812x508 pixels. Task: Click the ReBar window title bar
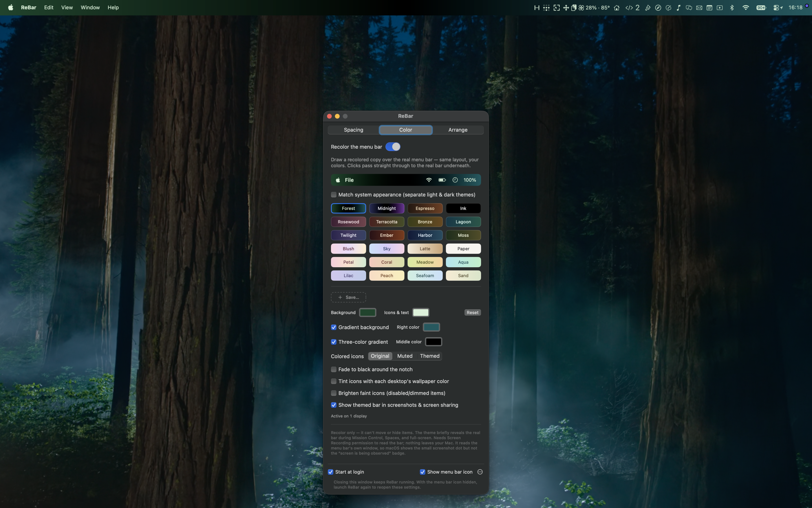tap(406, 116)
